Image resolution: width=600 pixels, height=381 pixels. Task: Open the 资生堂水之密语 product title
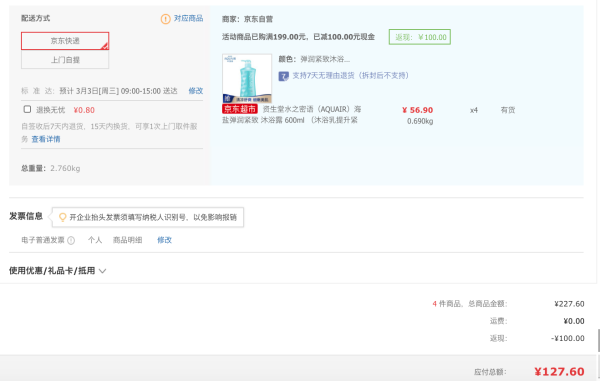[292, 115]
